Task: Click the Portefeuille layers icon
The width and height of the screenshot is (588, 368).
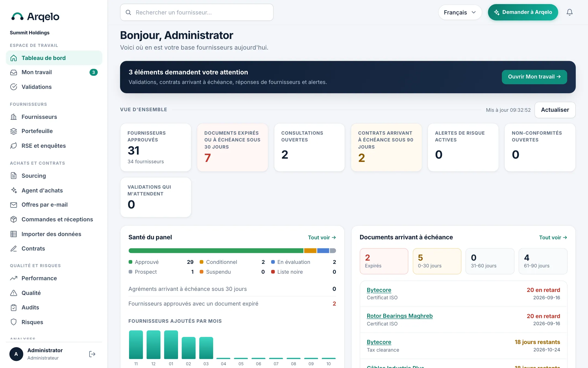Action: tap(14, 131)
